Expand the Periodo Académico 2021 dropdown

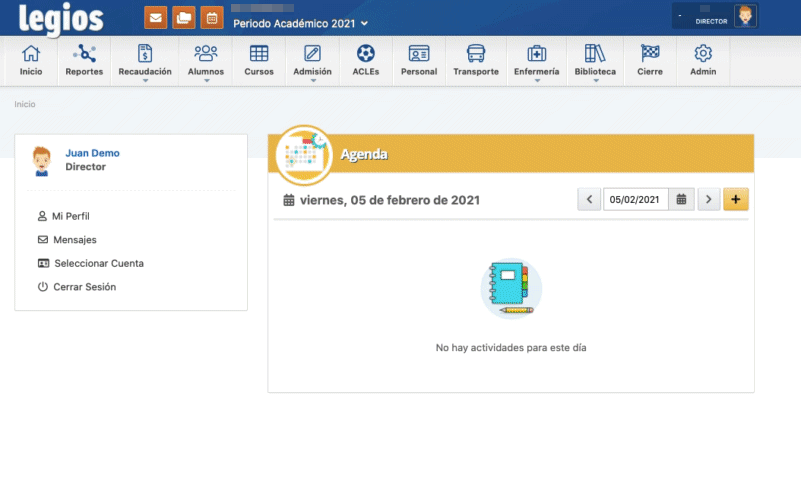click(300, 22)
